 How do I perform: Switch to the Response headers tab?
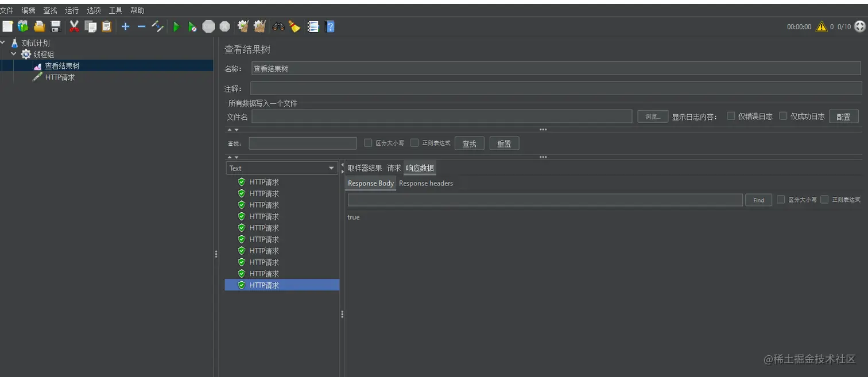[426, 183]
